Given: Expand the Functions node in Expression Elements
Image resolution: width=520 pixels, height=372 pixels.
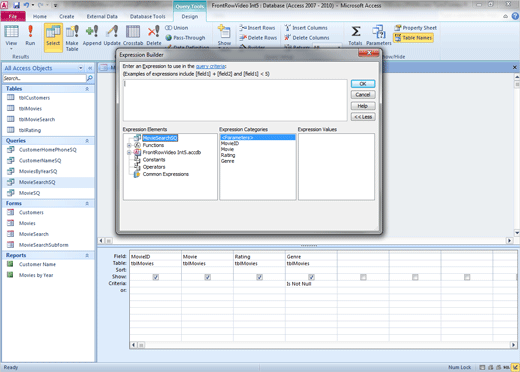Looking at the screenshot, I should pos(129,145).
